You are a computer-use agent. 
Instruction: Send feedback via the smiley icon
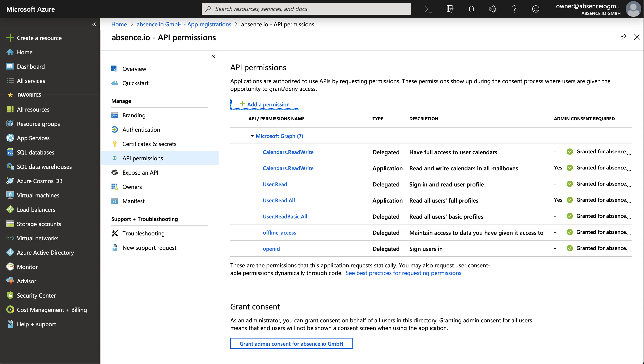536,9
